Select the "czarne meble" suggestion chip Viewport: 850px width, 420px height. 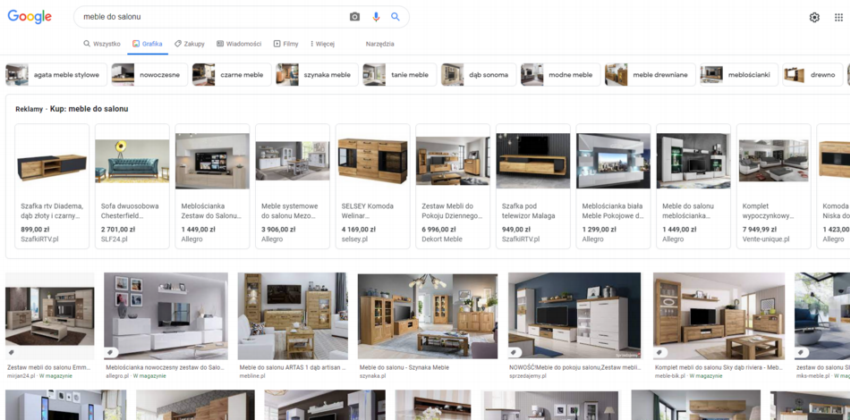click(231, 75)
